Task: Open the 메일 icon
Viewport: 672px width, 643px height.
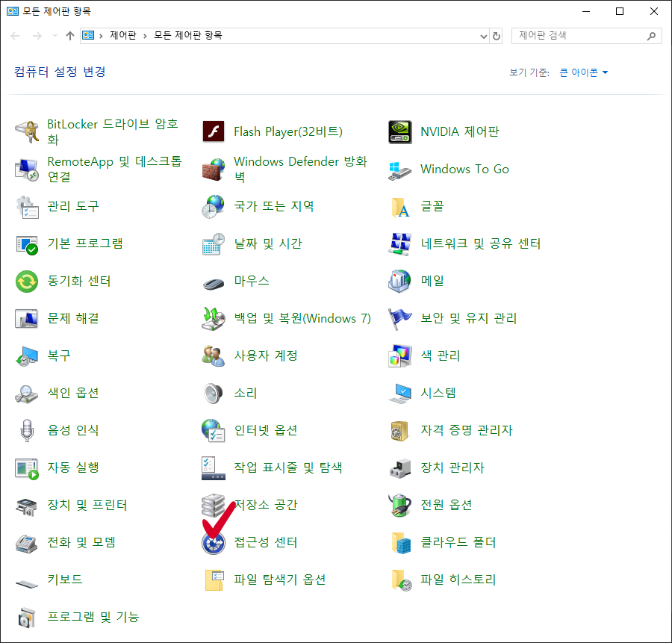Action: pos(400,282)
